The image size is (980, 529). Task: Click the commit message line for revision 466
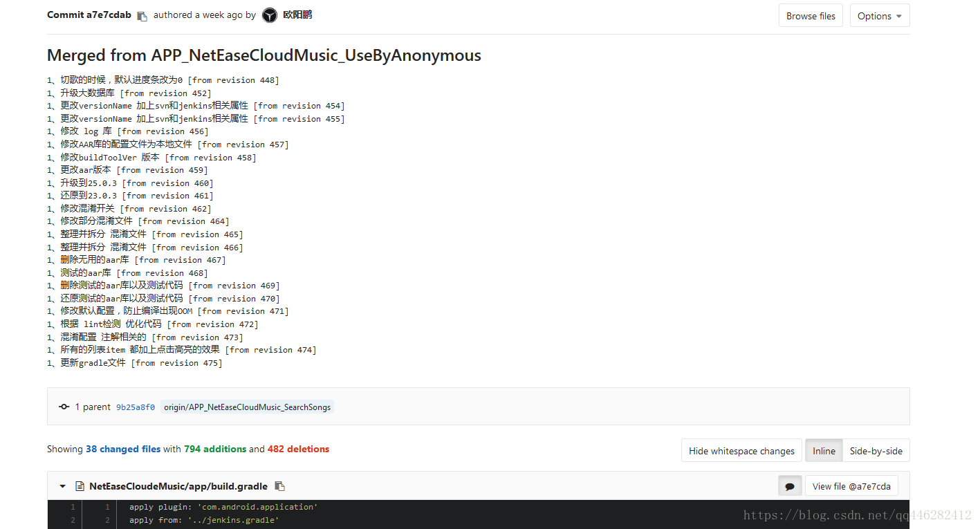point(145,248)
